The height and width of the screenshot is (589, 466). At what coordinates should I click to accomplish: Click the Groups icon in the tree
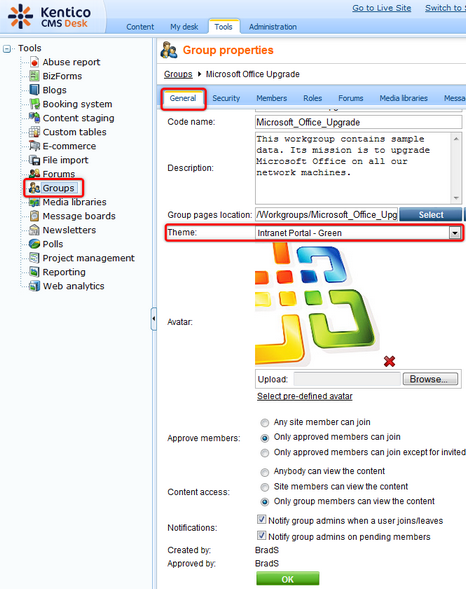[x=34, y=188]
